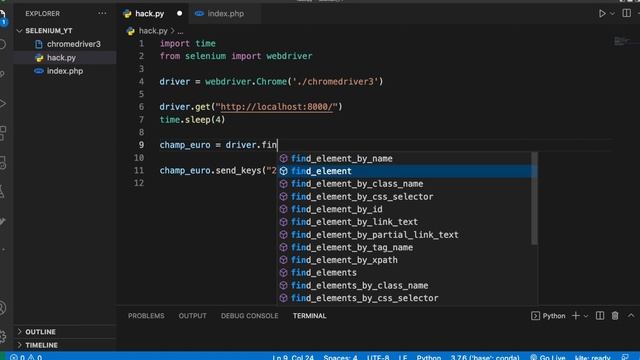Open the DEBUG CONSOLE panel tab

[x=249, y=316]
